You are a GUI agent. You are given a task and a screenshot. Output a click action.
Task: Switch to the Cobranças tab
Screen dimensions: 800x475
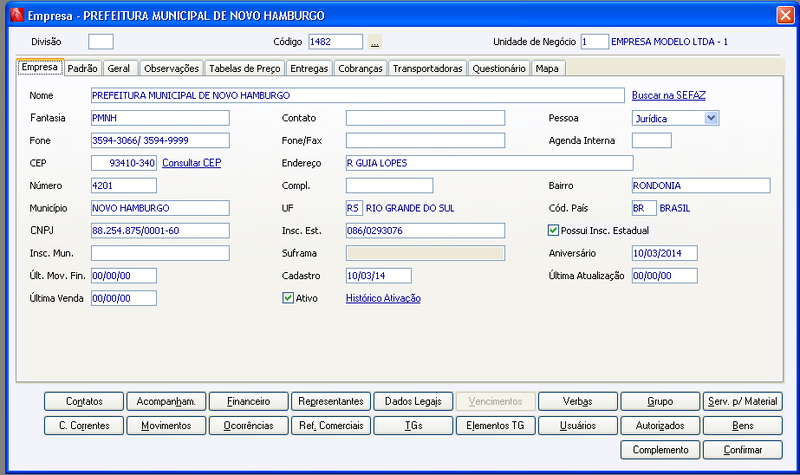click(x=360, y=68)
